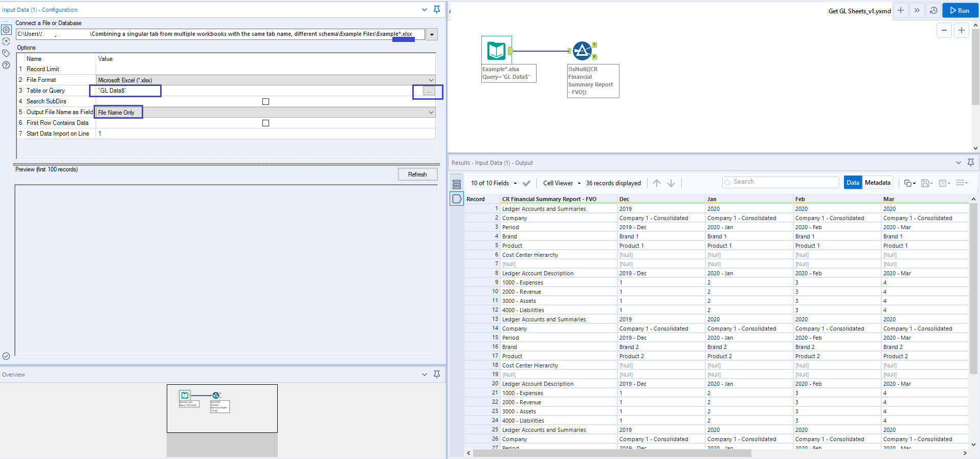Open the help question-mark icon in sidebar

6,65
